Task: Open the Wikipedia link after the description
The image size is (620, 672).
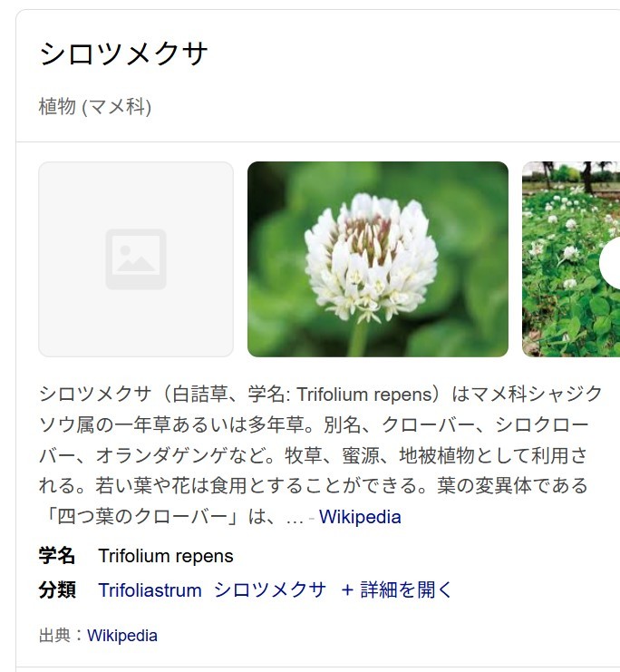Action: [x=360, y=517]
